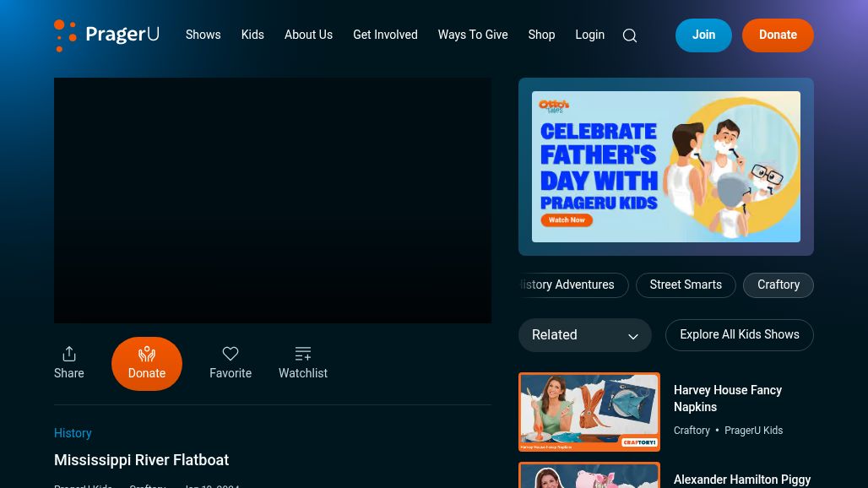Add video to Watchlist
868x488 pixels.
(x=303, y=363)
